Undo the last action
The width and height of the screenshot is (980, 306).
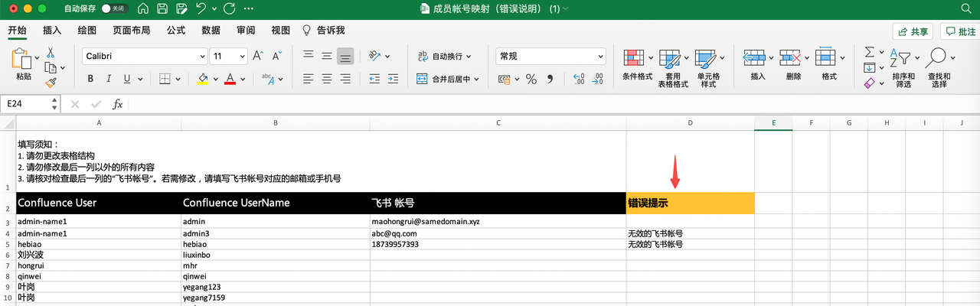tap(201, 8)
